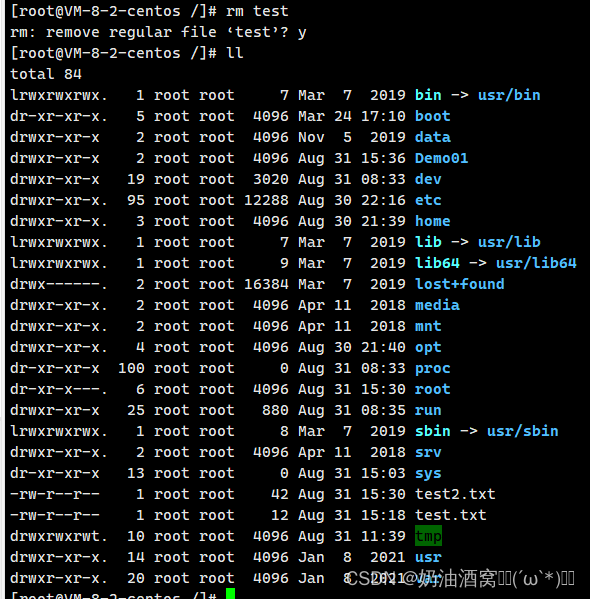This screenshot has height=599, width=590.
Task: Select the 'srv' directory name
Action: point(428,452)
